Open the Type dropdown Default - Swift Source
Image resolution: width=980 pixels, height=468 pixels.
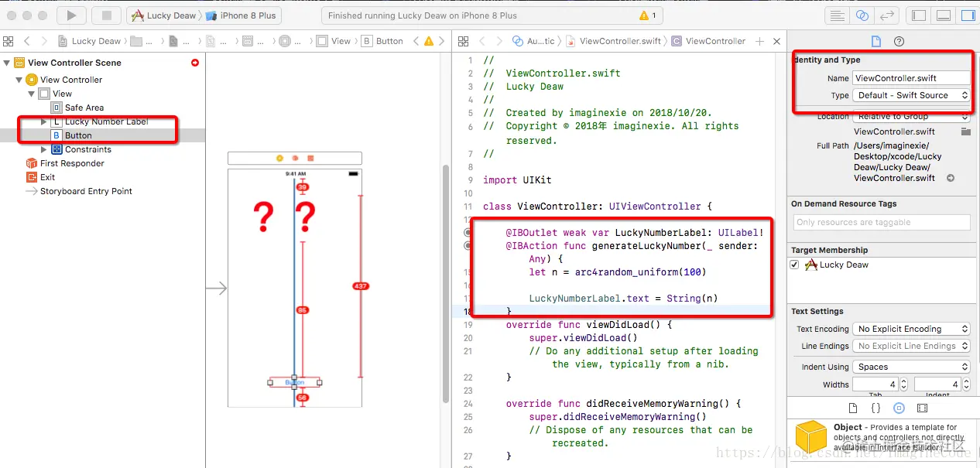click(x=911, y=95)
